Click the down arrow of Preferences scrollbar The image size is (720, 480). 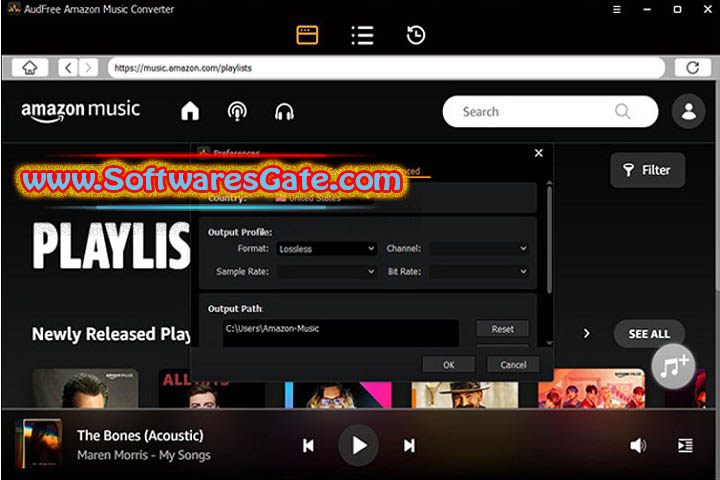(x=549, y=343)
